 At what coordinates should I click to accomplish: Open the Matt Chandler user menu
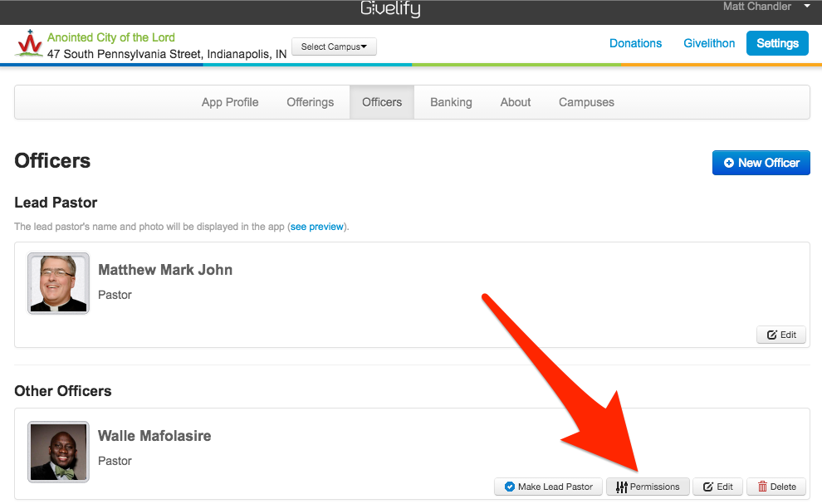[766, 7]
